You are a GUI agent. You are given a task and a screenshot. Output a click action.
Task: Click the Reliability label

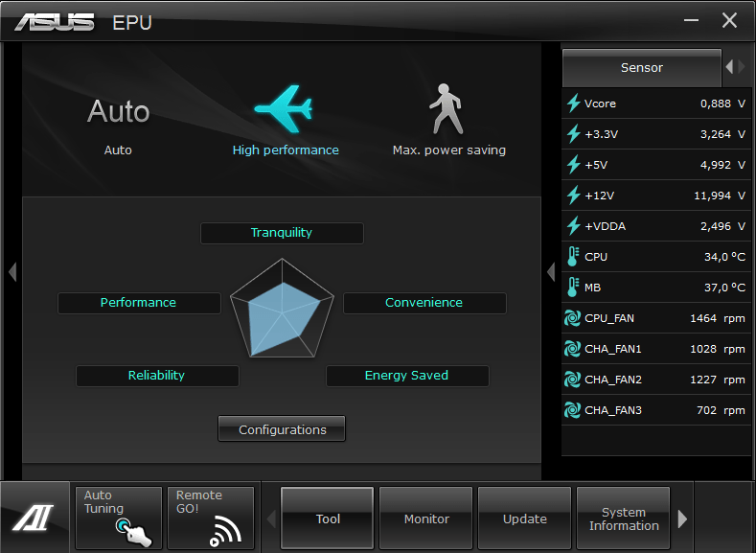[157, 376]
